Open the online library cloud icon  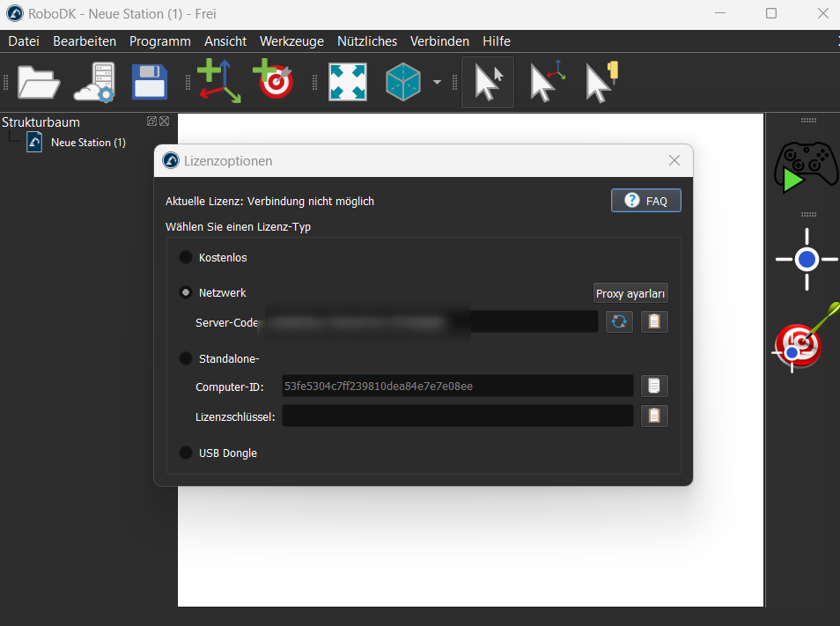94,83
